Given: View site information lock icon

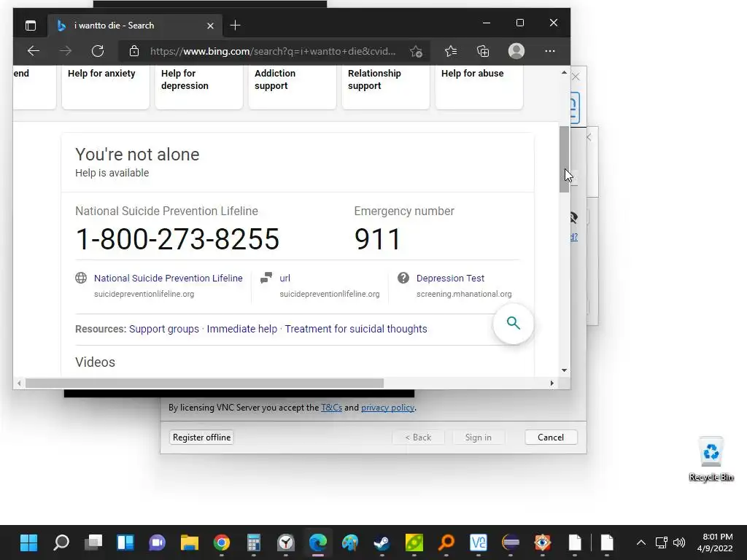Looking at the screenshot, I should (x=134, y=51).
